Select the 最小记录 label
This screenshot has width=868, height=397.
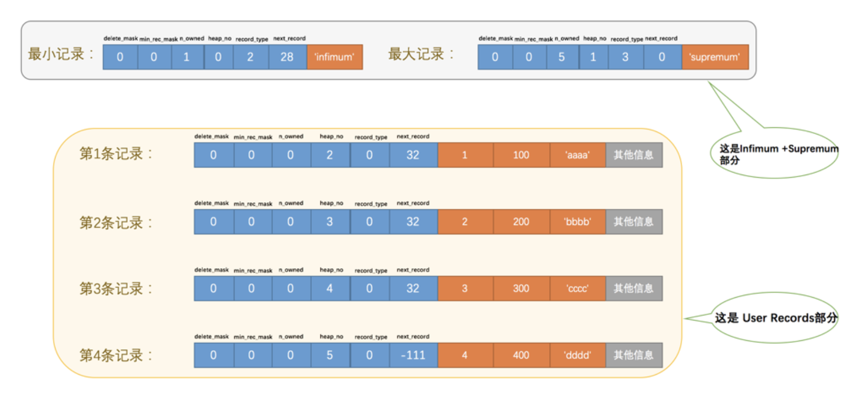(x=60, y=54)
